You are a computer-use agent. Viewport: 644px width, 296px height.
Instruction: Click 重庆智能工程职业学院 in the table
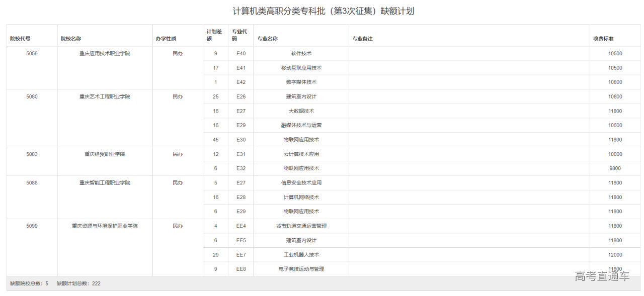(105, 183)
